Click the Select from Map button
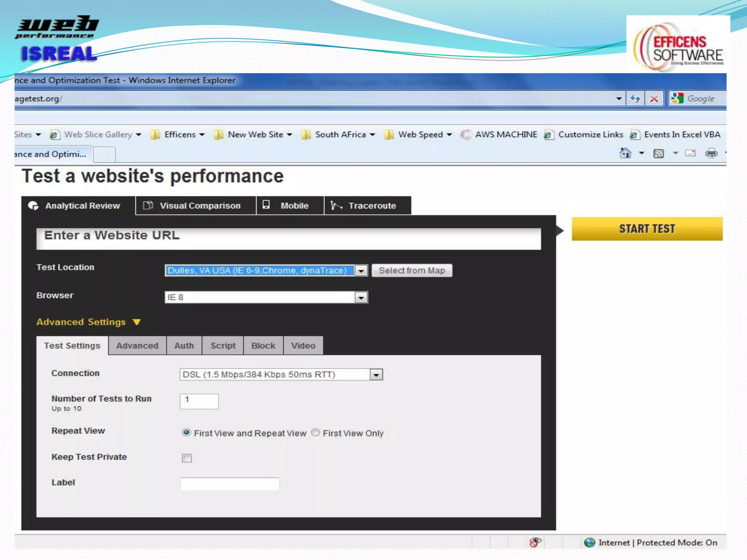The image size is (747, 560). pyautogui.click(x=412, y=271)
